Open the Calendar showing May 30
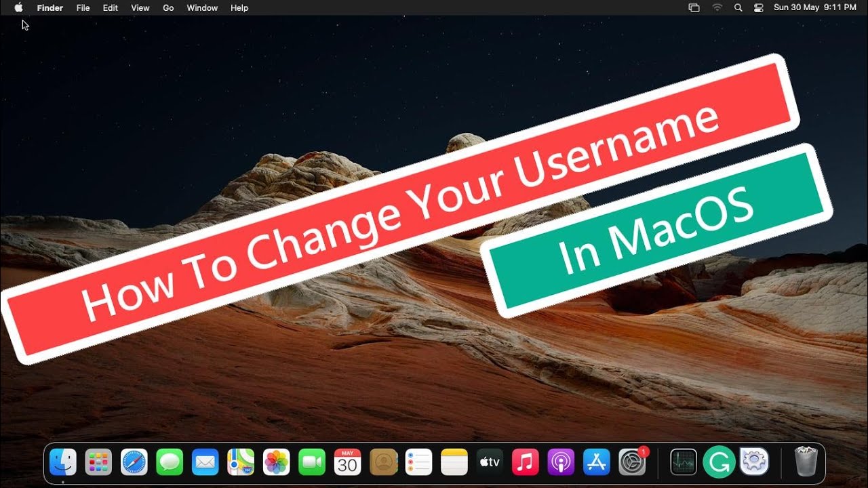 (x=347, y=462)
